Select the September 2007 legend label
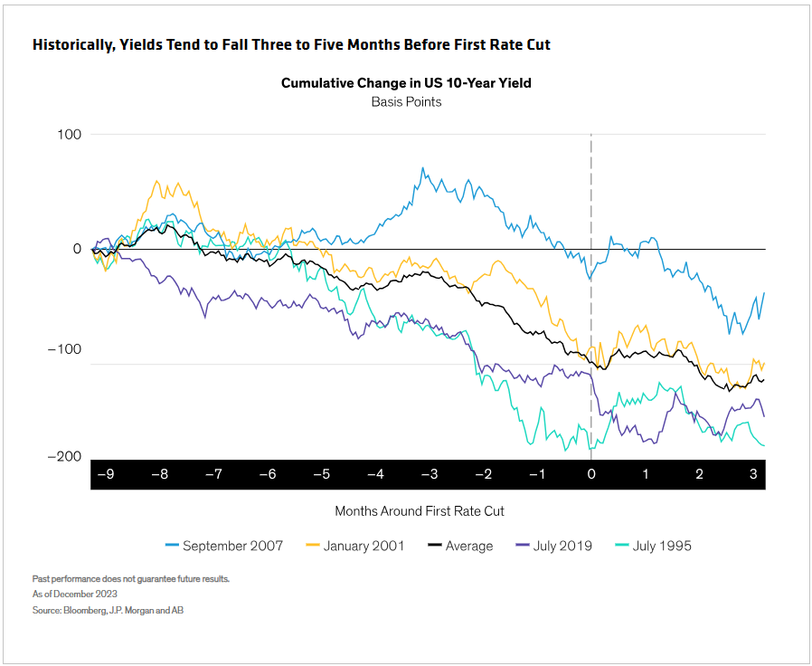The width and height of the screenshot is (812, 666). 233,546
